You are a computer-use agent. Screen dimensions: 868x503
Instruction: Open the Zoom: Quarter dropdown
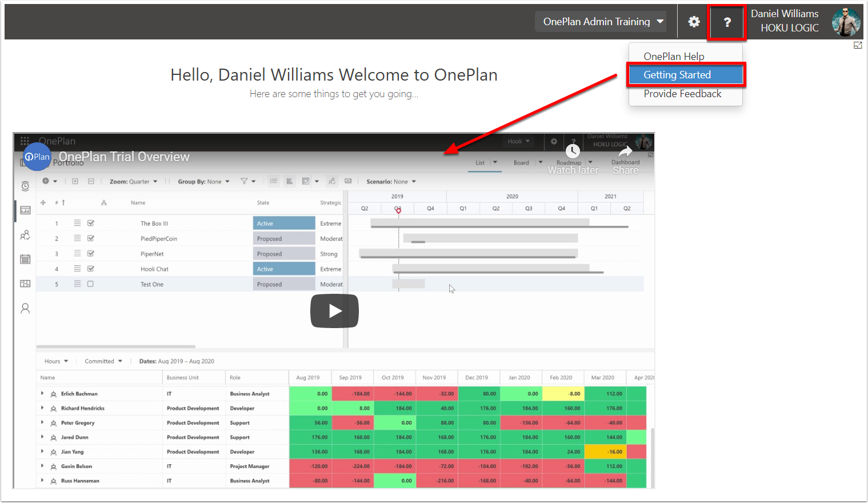(133, 181)
